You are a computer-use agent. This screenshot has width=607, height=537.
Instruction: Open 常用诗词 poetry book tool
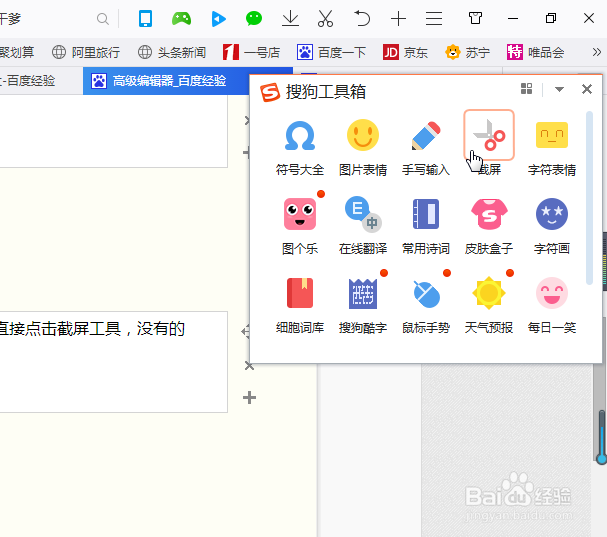click(426, 226)
